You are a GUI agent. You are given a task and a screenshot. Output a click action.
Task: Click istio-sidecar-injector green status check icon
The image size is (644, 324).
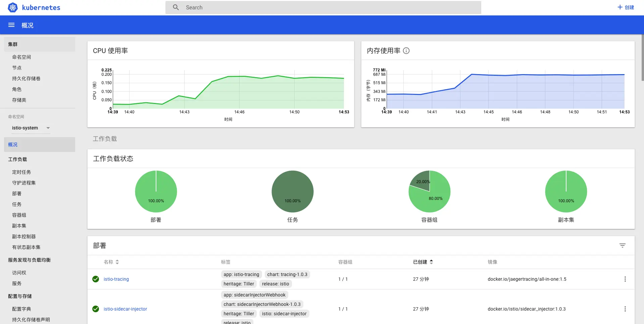tap(96, 309)
